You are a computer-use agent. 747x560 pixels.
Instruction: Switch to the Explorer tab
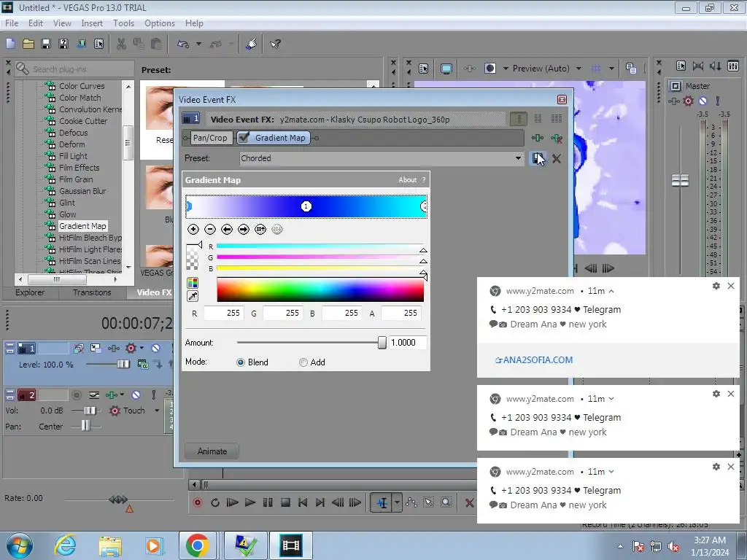pyautogui.click(x=30, y=292)
